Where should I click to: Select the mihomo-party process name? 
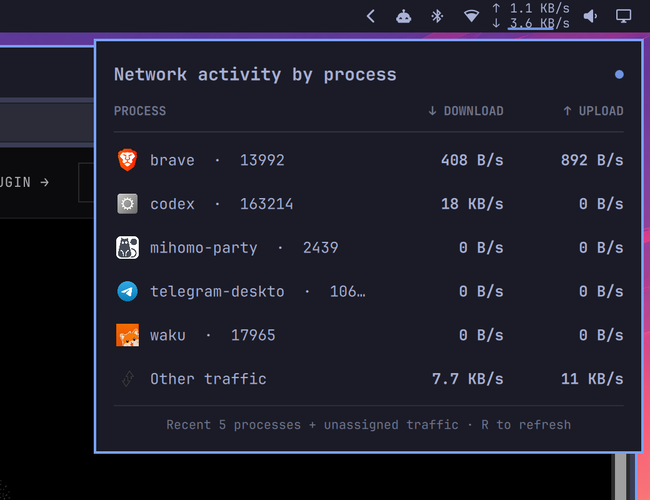click(x=204, y=248)
